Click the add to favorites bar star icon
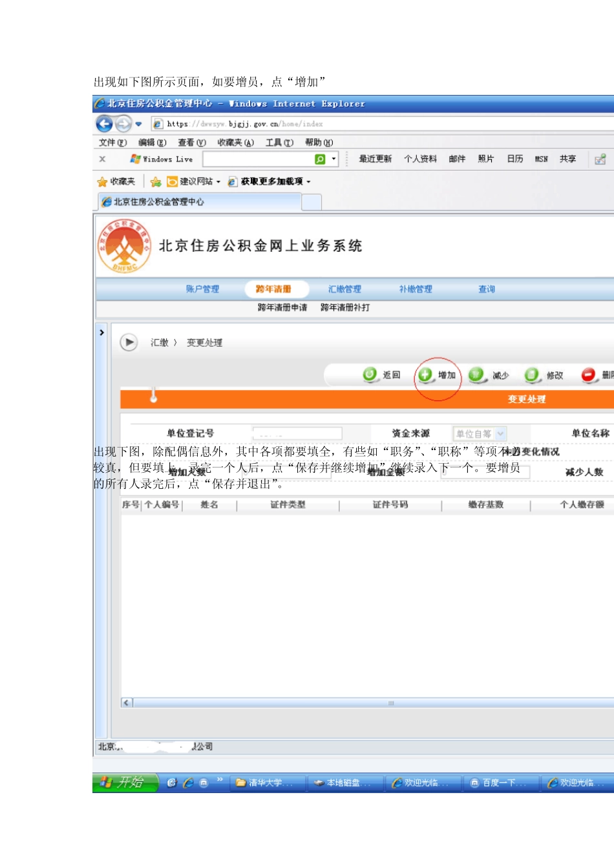 [x=156, y=181]
